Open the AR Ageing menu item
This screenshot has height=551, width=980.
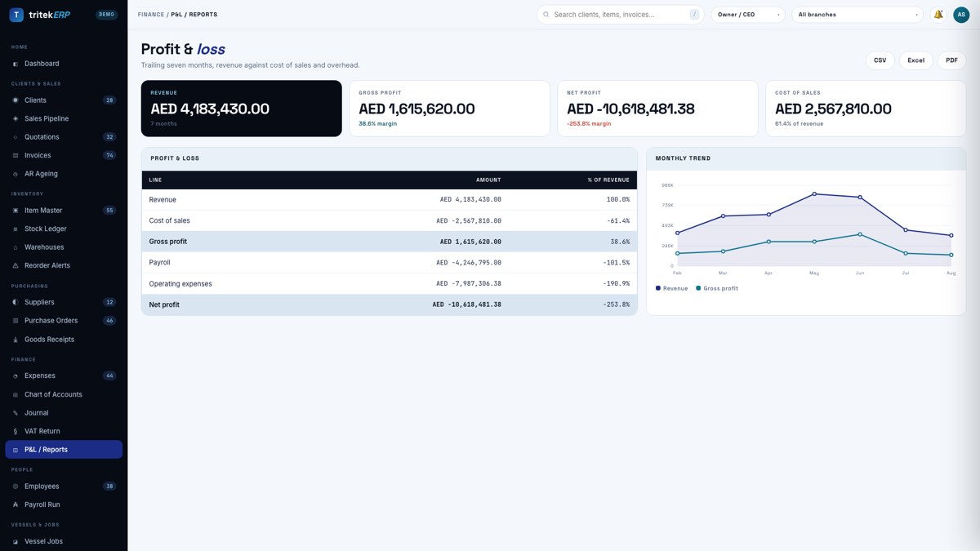[x=64, y=174]
